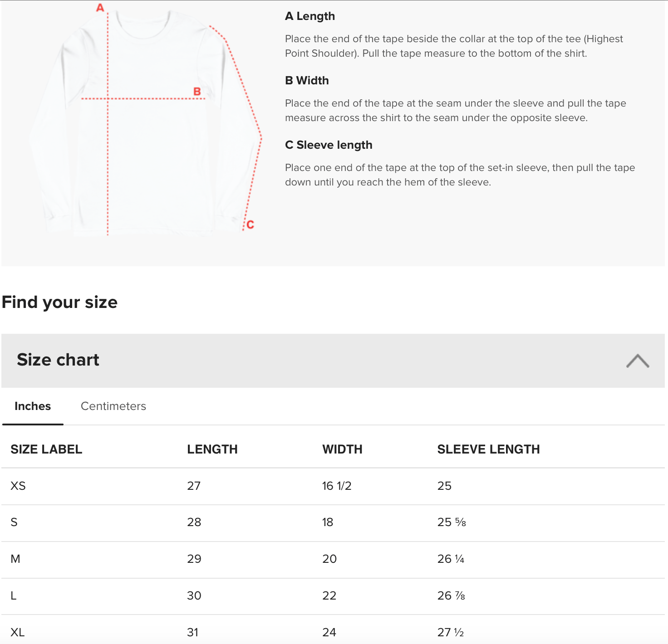Click the B Width heading
This screenshot has width=668, height=644.
tap(307, 81)
